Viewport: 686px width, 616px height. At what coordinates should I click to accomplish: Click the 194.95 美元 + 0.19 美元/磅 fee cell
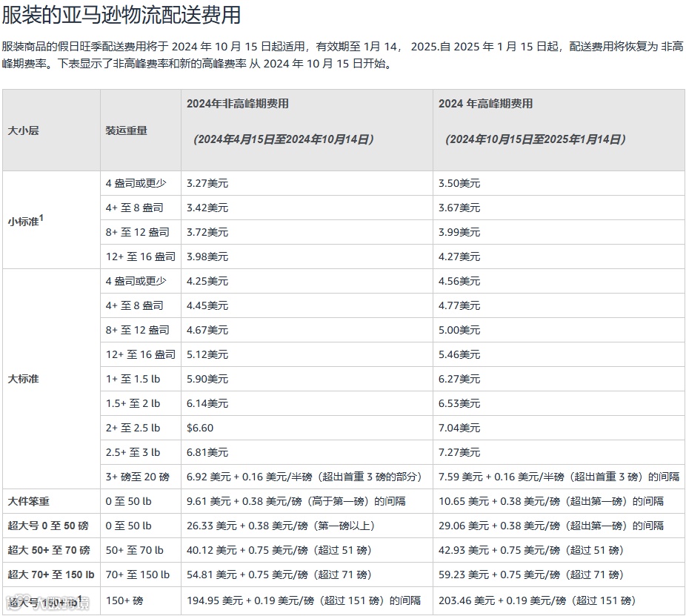click(307, 600)
